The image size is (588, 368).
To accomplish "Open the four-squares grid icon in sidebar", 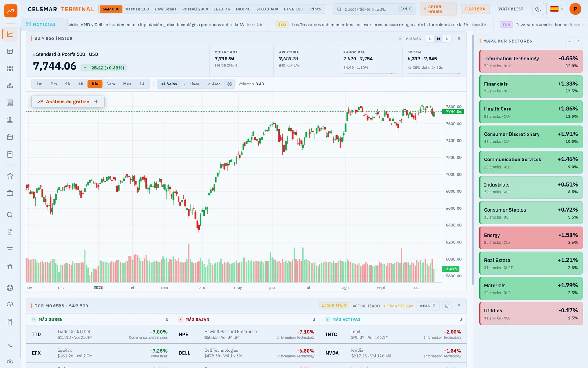I will pyautogui.click(x=10, y=68).
